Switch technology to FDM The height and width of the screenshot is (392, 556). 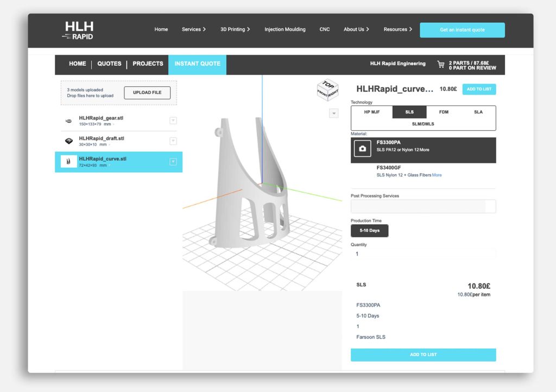(444, 112)
